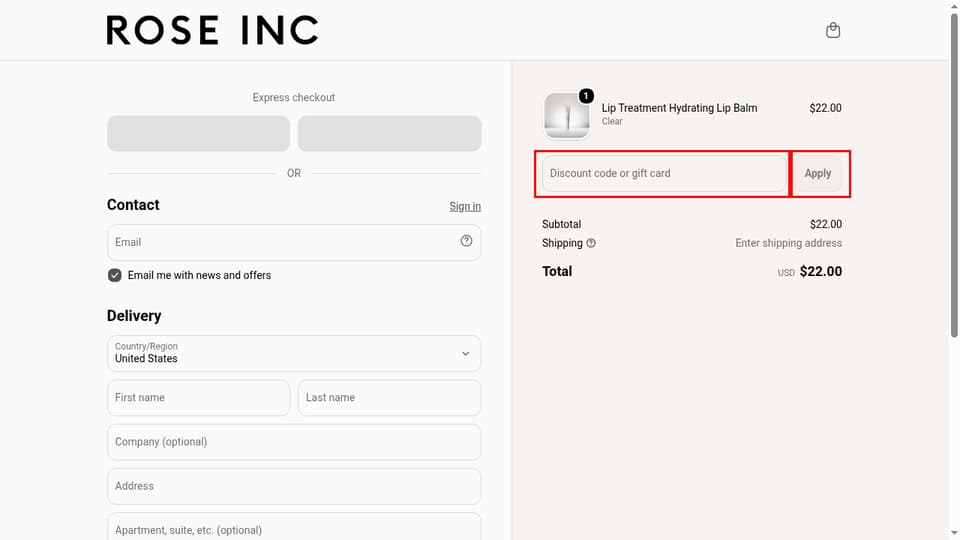Click the Sign in link
960x540 pixels.
click(x=465, y=206)
